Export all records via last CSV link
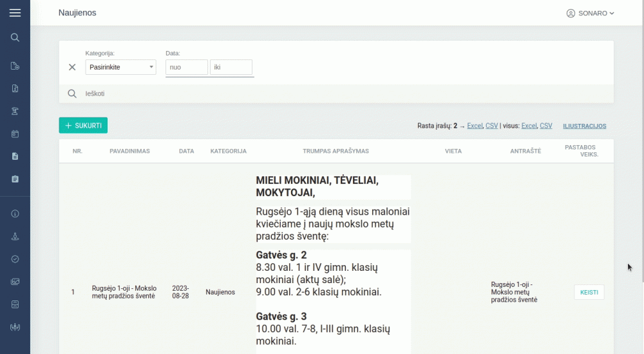Screen dimensions: 644x354 coord(545,126)
